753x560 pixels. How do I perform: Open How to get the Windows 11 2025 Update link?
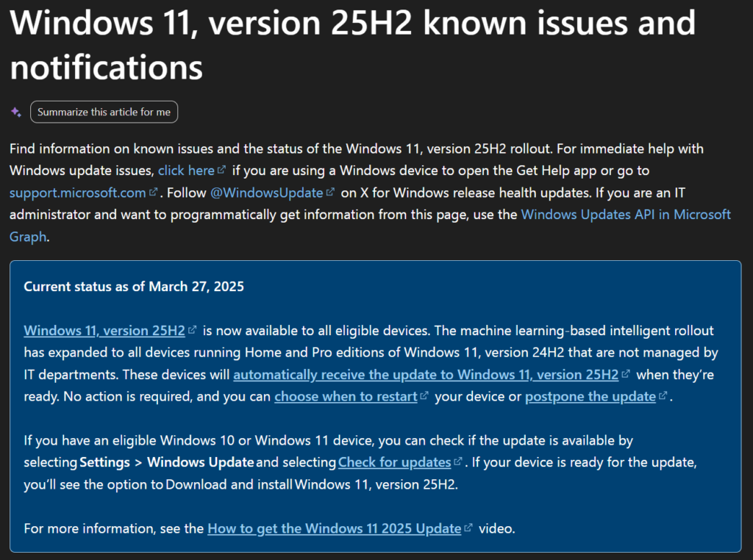(x=334, y=528)
